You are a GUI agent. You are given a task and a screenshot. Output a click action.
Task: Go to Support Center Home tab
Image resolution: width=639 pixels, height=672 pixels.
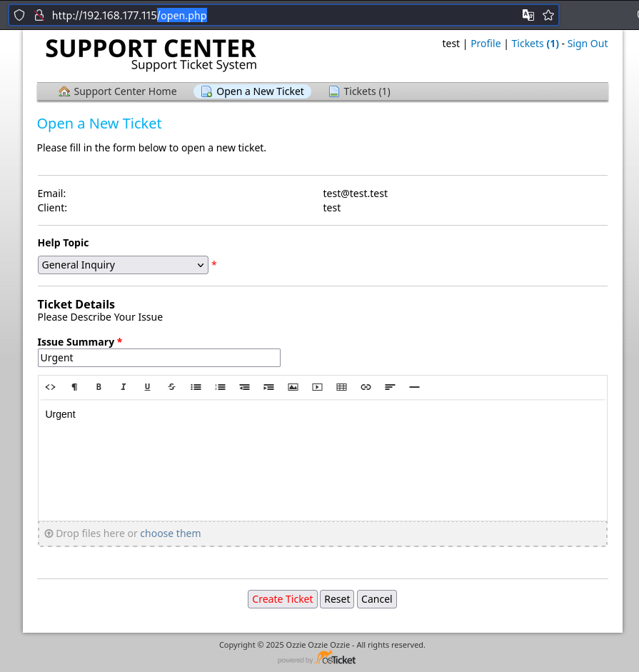click(x=117, y=91)
